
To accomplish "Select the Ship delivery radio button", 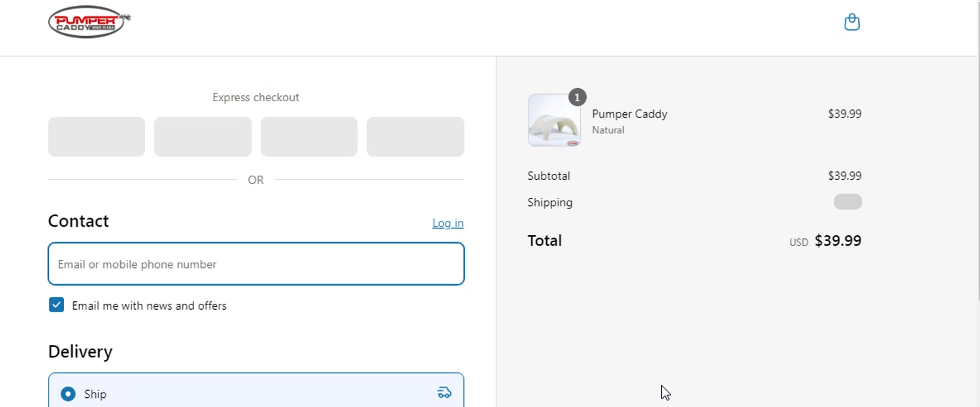I will (x=68, y=394).
